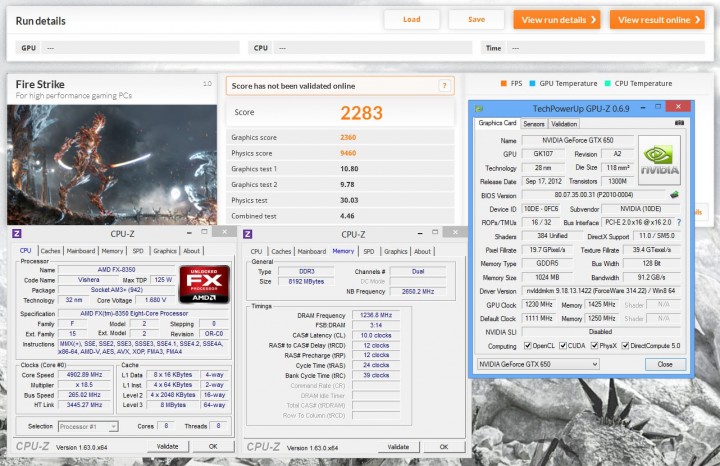Click the CPU field in Run details
Viewport: 720px width, 466px height.
[373, 48]
